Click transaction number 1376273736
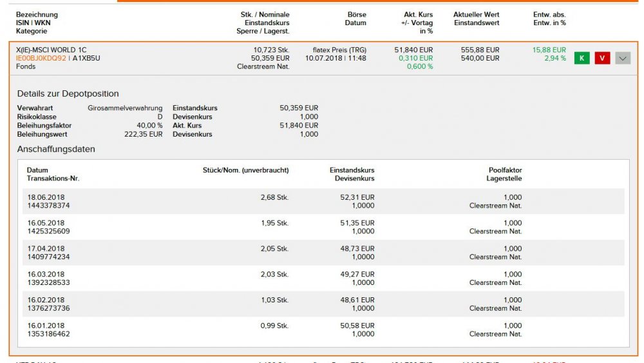Viewport: 644px width, 363px height. coord(48,308)
